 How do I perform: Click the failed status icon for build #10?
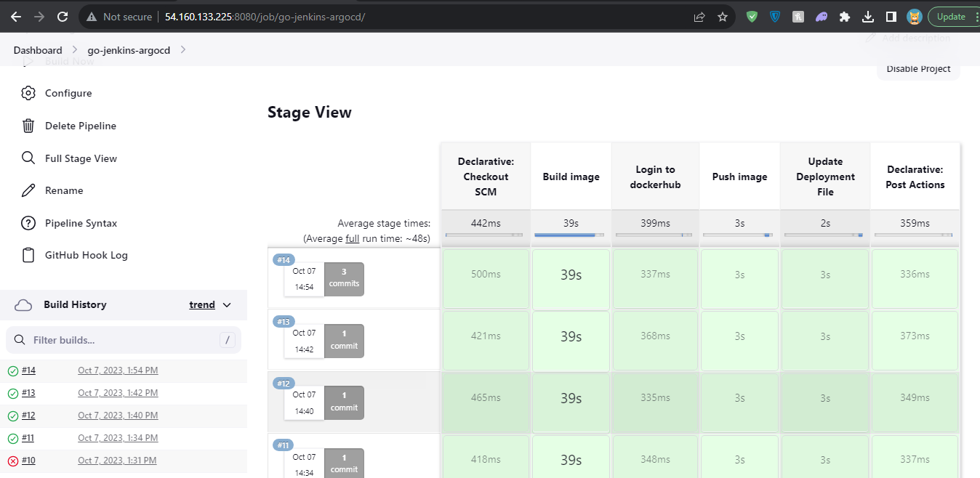13,461
